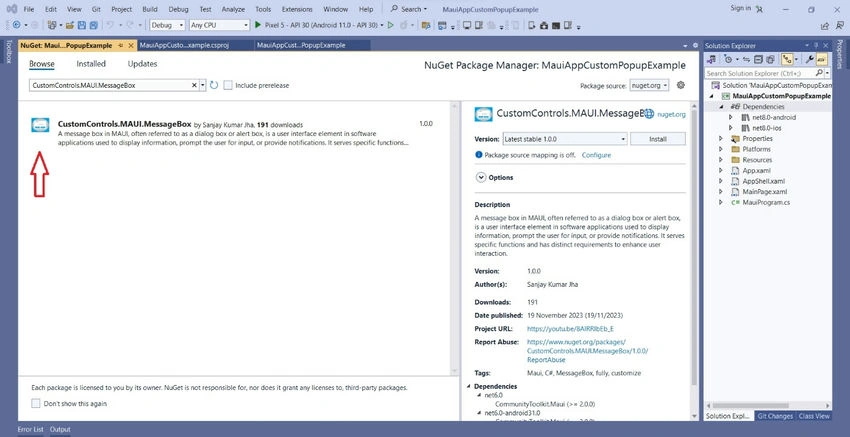
Task: Click Switch Views icon in Solution Explorer toolbar
Action: click(711, 60)
